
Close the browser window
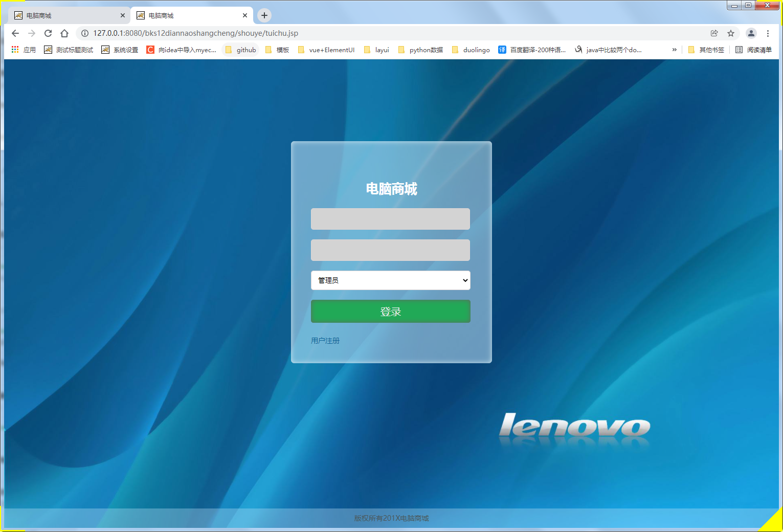(x=767, y=5)
